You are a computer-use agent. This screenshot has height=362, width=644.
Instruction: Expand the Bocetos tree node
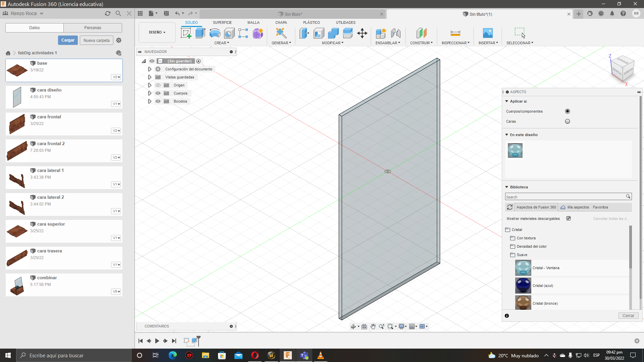[150, 101]
